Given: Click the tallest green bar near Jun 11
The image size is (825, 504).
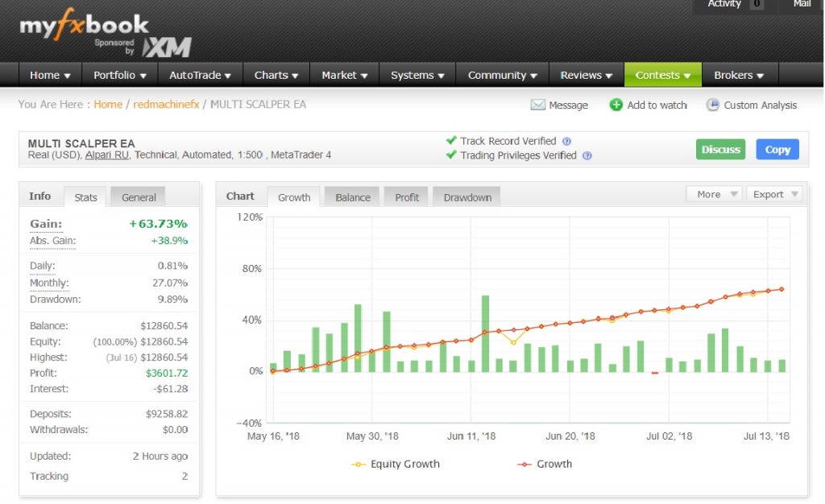Looking at the screenshot, I should coord(485,333).
